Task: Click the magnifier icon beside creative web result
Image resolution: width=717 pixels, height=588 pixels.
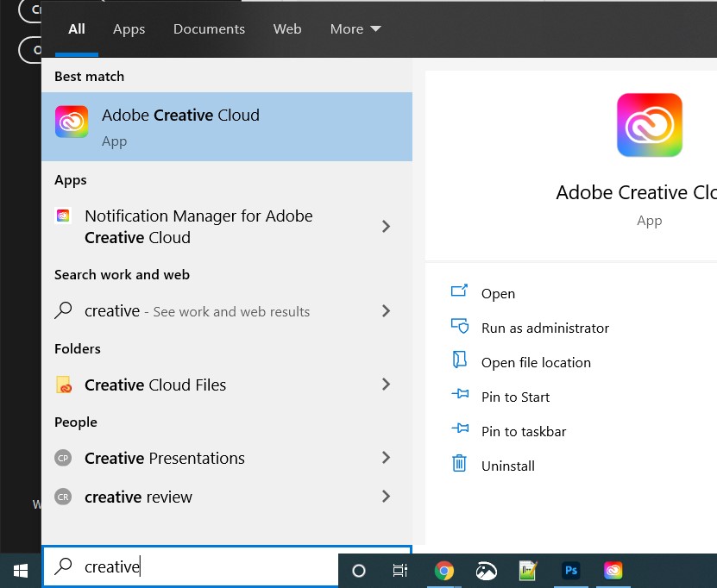Action: [63, 310]
